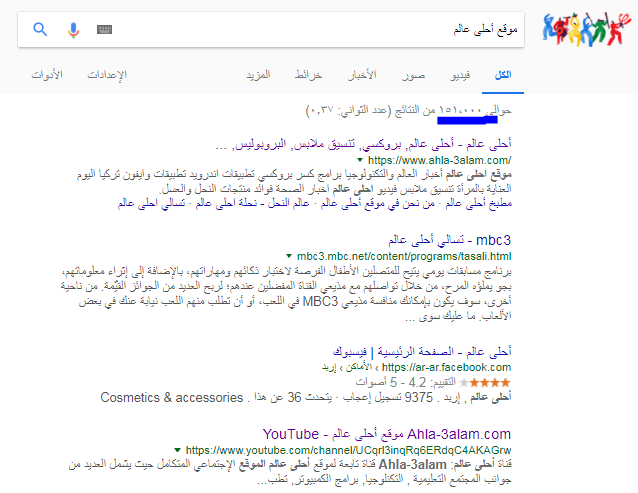Open the on-screen keyboard icon

coord(104,29)
